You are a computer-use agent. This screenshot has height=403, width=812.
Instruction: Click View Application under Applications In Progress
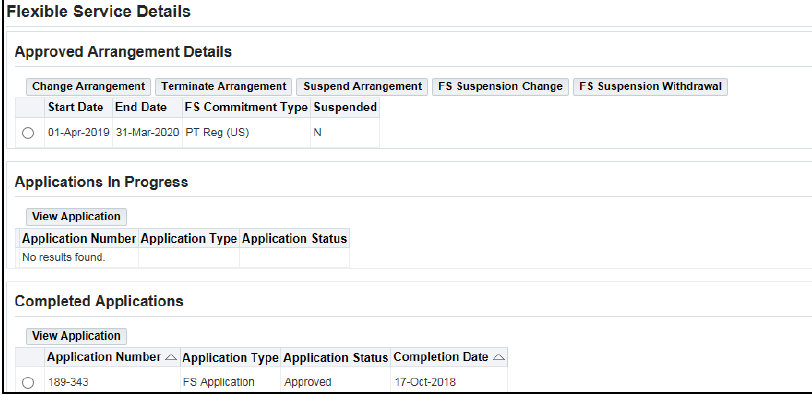(76, 216)
